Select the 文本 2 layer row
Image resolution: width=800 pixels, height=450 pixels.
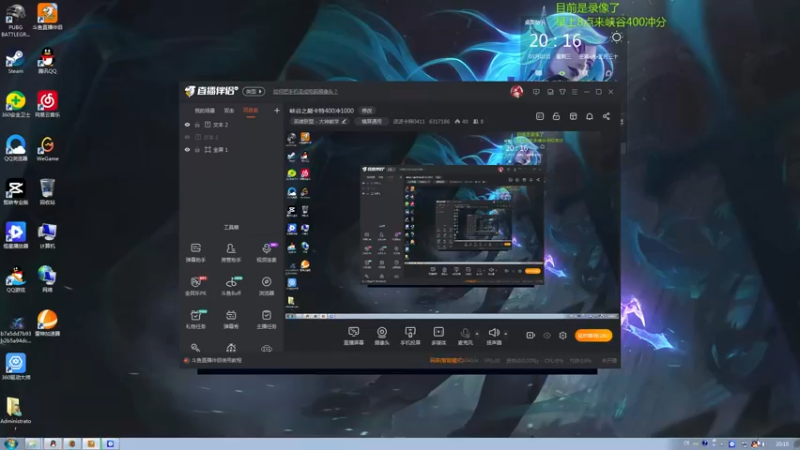coord(232,124)
